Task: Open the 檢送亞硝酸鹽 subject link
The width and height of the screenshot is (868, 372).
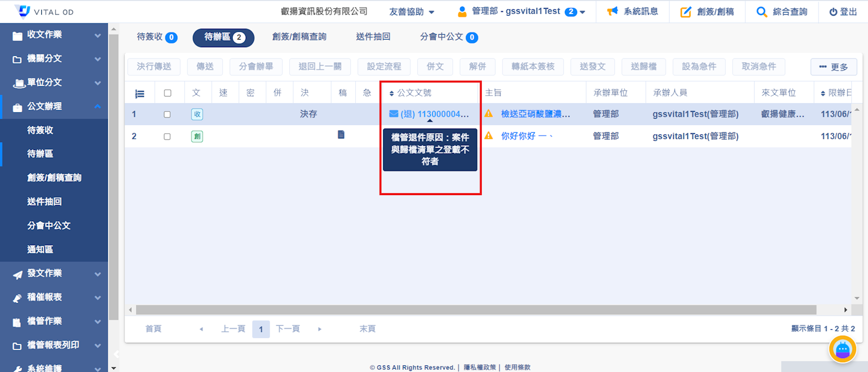Action: tap(535, 114)
